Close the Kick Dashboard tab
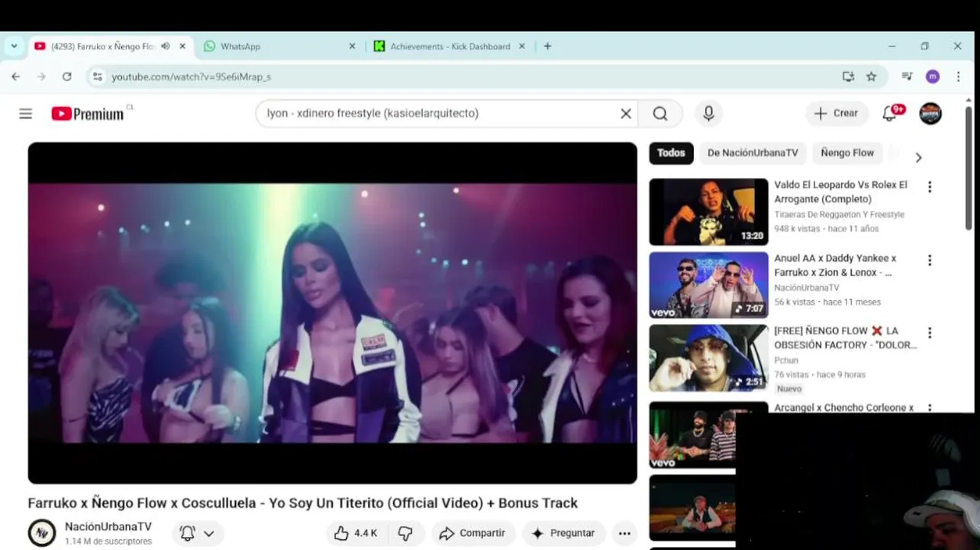 pos(522,46)
